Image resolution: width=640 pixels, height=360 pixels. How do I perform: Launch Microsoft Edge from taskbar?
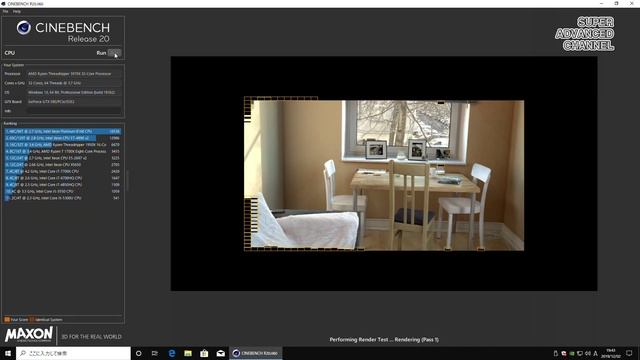coord(171,353)
